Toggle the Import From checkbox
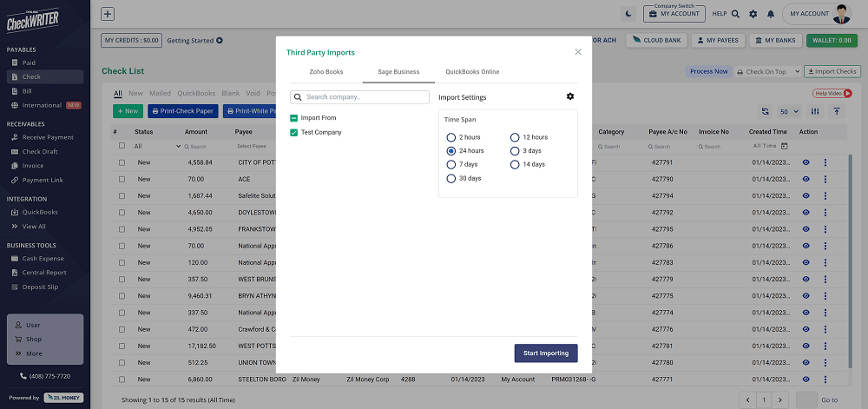 (294, 118)
